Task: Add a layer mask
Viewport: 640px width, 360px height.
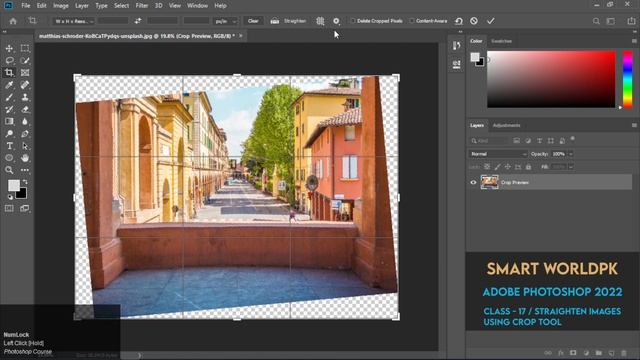Action: point(573,353)
